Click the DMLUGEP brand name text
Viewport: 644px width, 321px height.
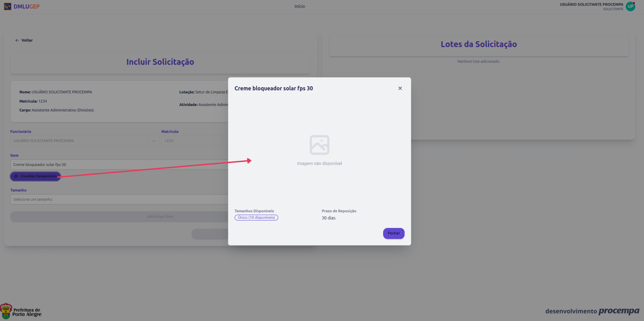point(26,6)
